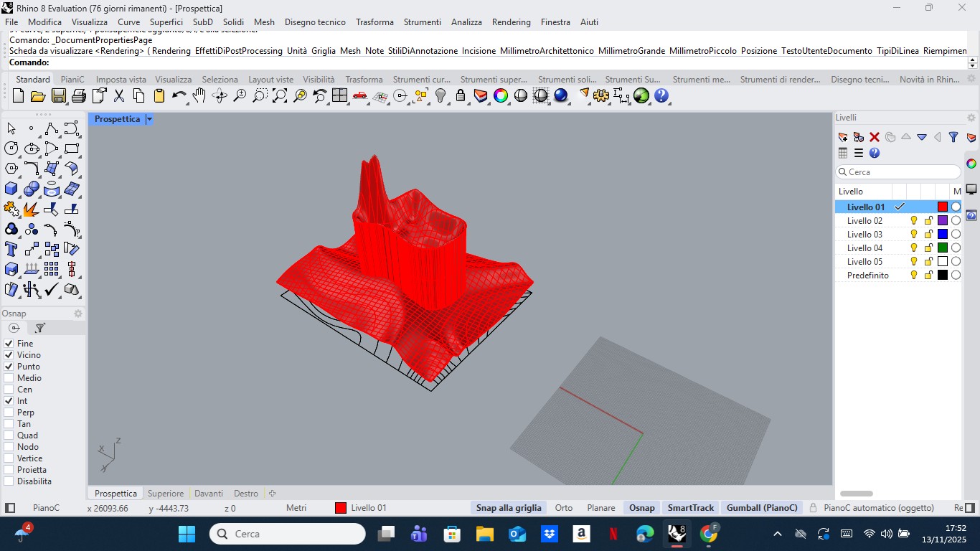The image size is (980, 551).
Task: Click the Box solid tool
Action: 11,189
